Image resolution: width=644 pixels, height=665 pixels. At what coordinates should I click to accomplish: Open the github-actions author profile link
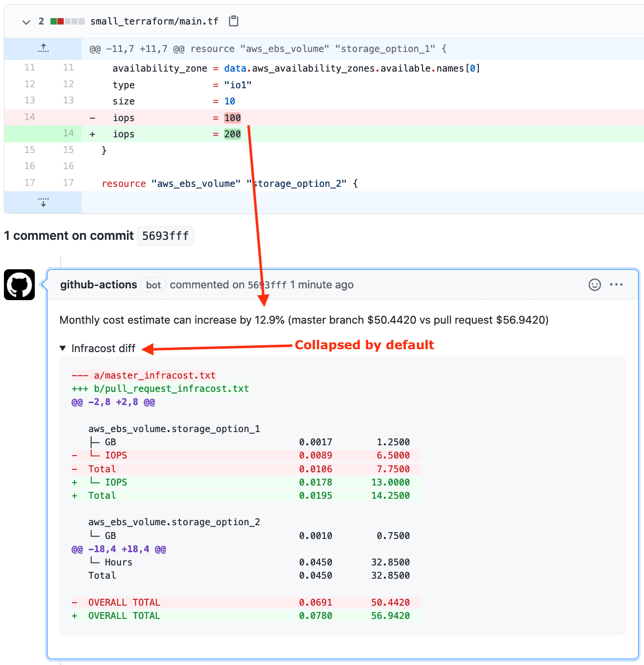coord(99,285)
